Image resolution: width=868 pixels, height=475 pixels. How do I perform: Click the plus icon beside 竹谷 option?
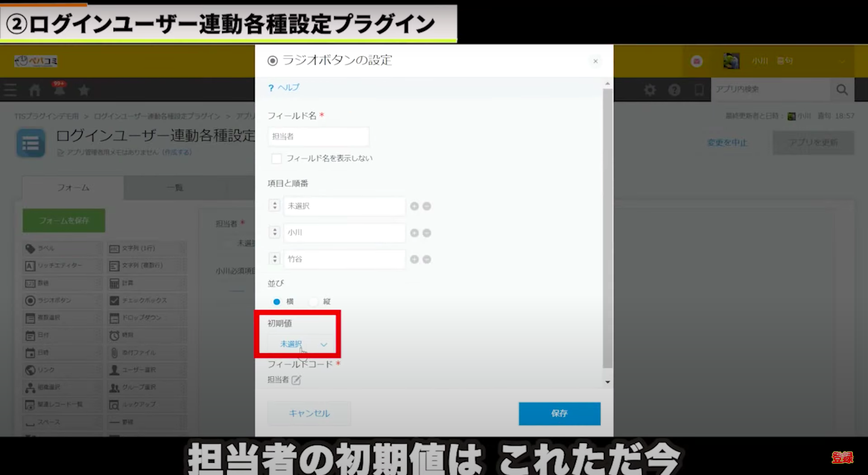coord(414,259)
